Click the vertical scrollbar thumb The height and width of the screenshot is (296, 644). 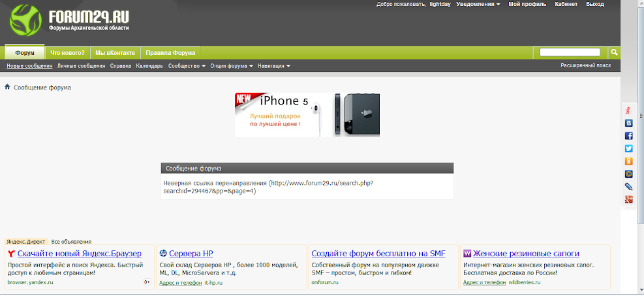(640, 116)
